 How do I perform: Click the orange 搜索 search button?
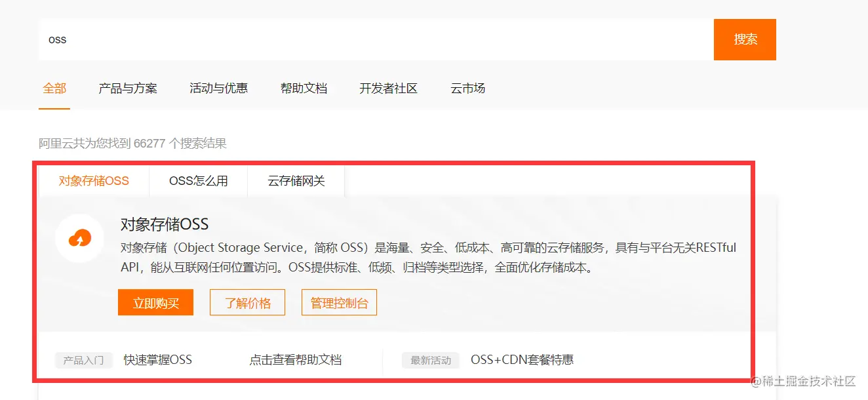click(x=745, y=39)
